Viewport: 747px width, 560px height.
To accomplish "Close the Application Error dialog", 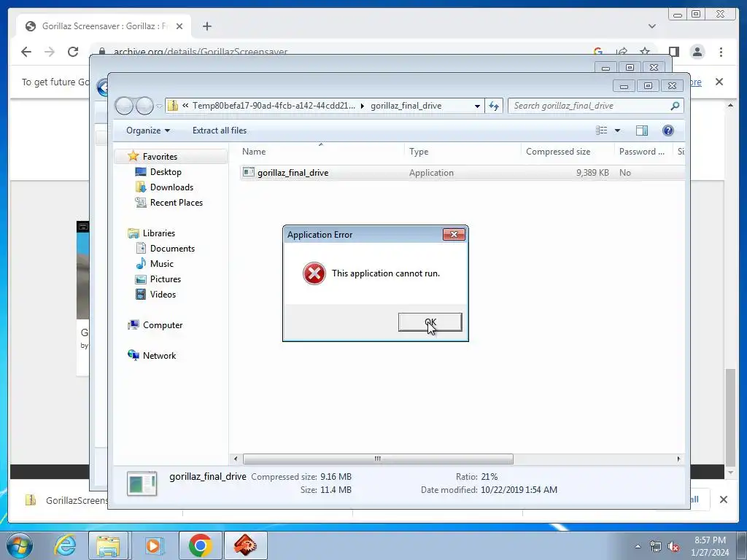I will [454, 234].
